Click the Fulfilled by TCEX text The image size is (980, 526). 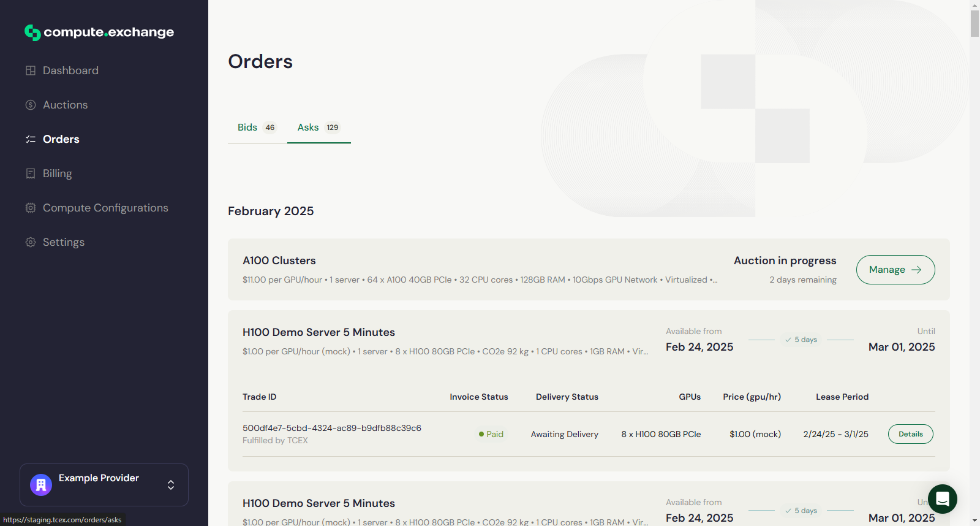coord(275,440)
